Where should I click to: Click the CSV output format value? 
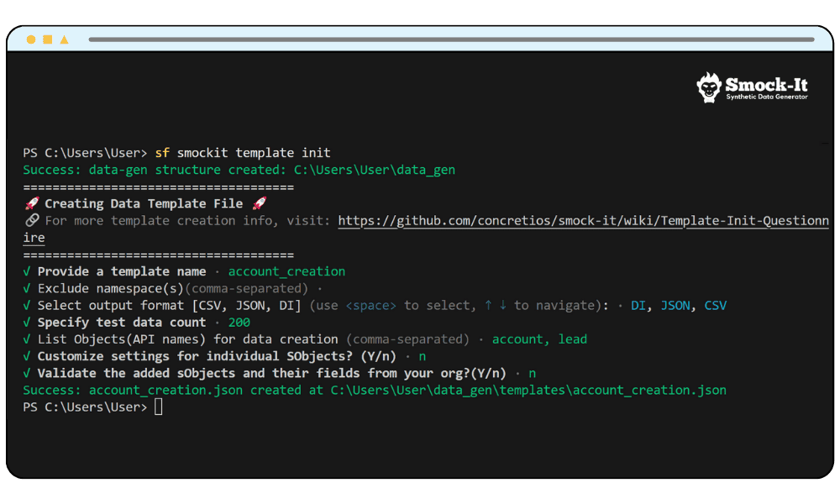(x=715, y=305)
